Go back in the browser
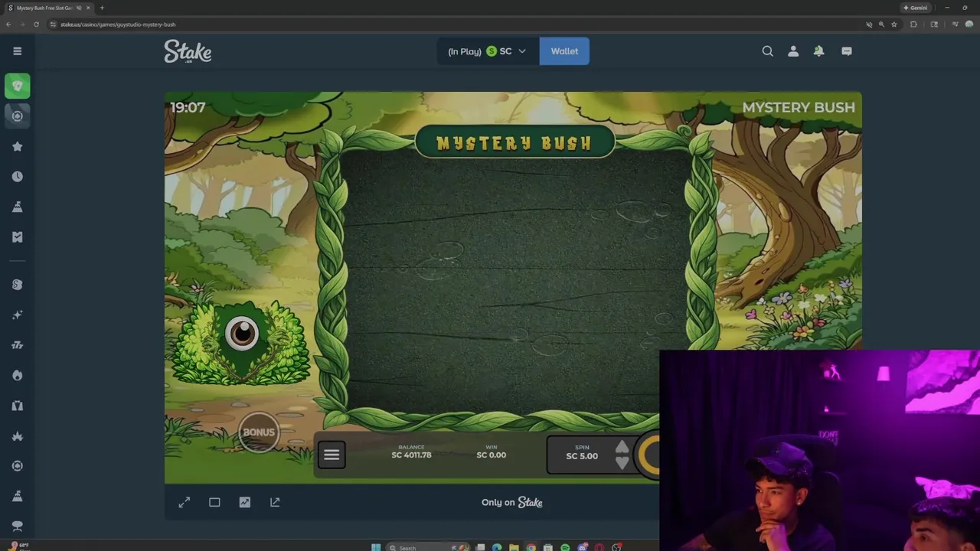980x551 pixels. [8, 24]
